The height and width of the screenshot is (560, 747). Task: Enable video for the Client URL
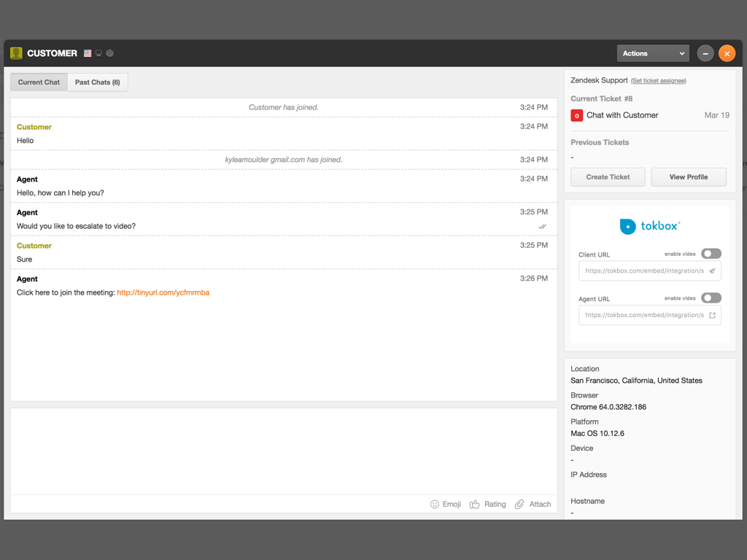pos(711,254)
